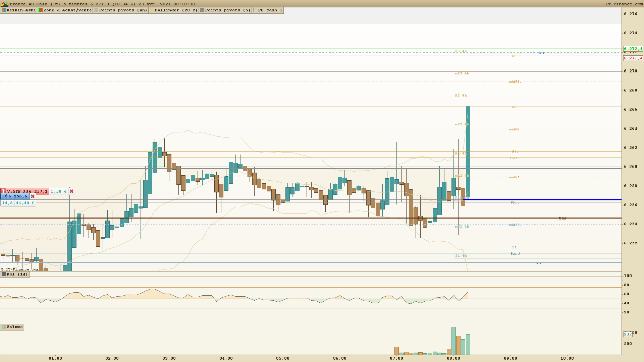Open Bollinger (20 2) indicator settings
The image size is (644, 362).
click(x=176, y=10)
